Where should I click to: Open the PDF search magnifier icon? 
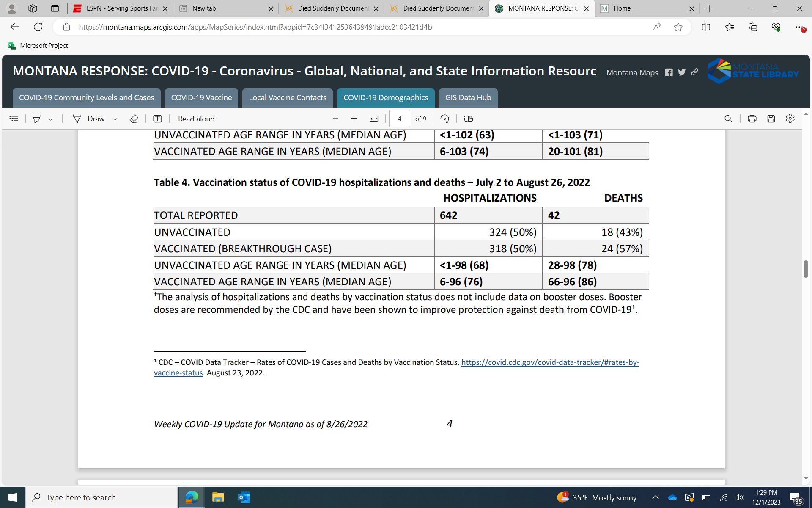point(728,119)
